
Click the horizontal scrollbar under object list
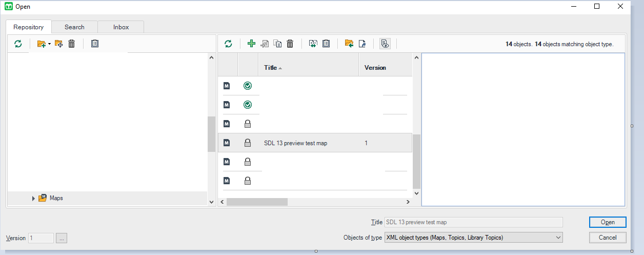(x=256, y=202)
